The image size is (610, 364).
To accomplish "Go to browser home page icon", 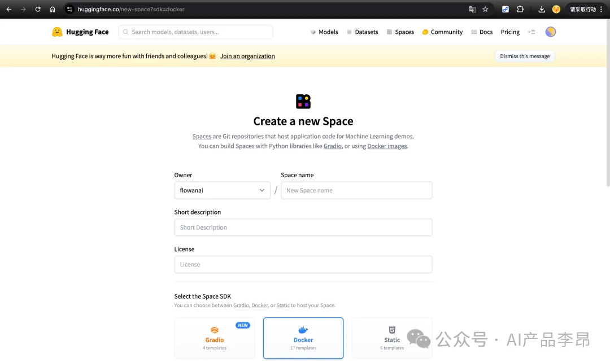I will tap(53, 9).
